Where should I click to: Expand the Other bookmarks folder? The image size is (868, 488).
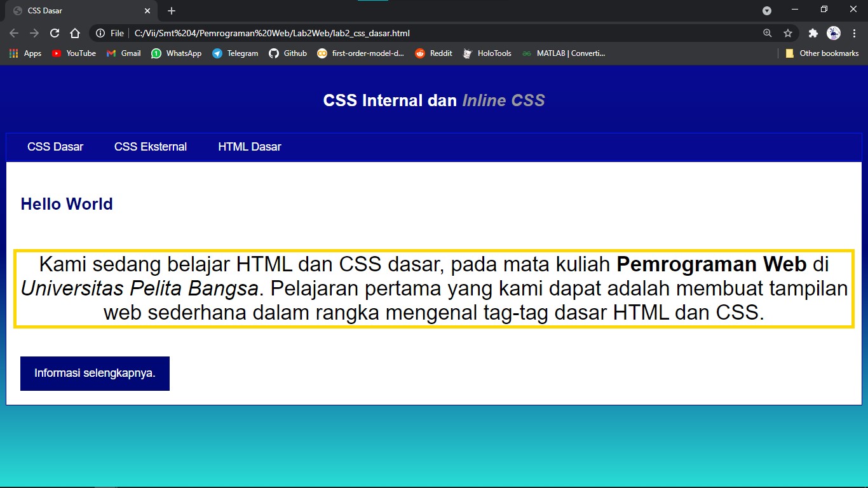(822, 53)
